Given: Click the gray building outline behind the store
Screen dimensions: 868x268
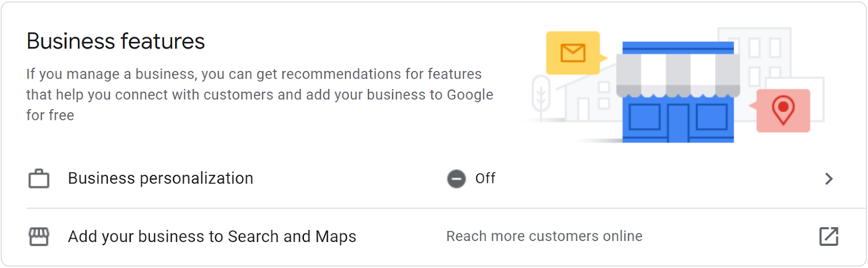Looking at the screenshot, I should (765, 54).
